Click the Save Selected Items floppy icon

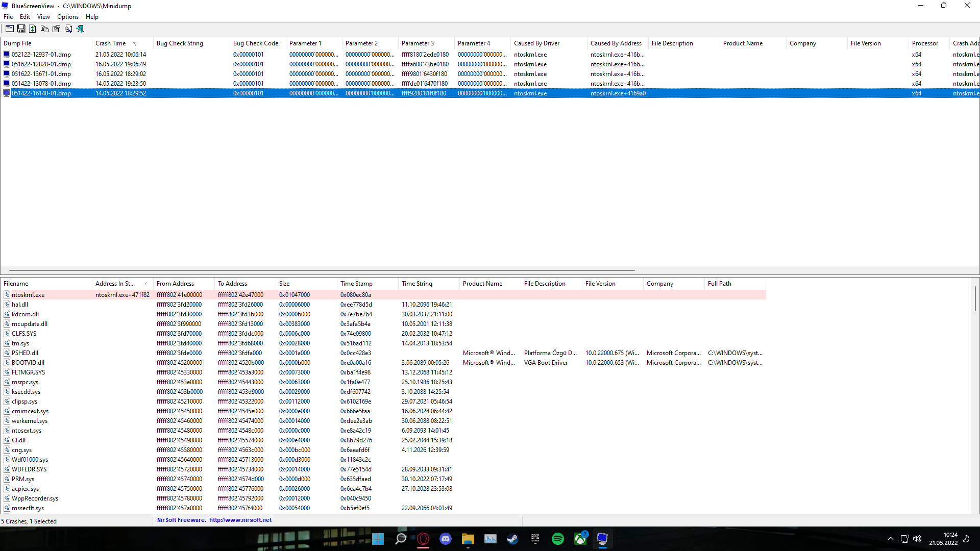pos(21,29)
